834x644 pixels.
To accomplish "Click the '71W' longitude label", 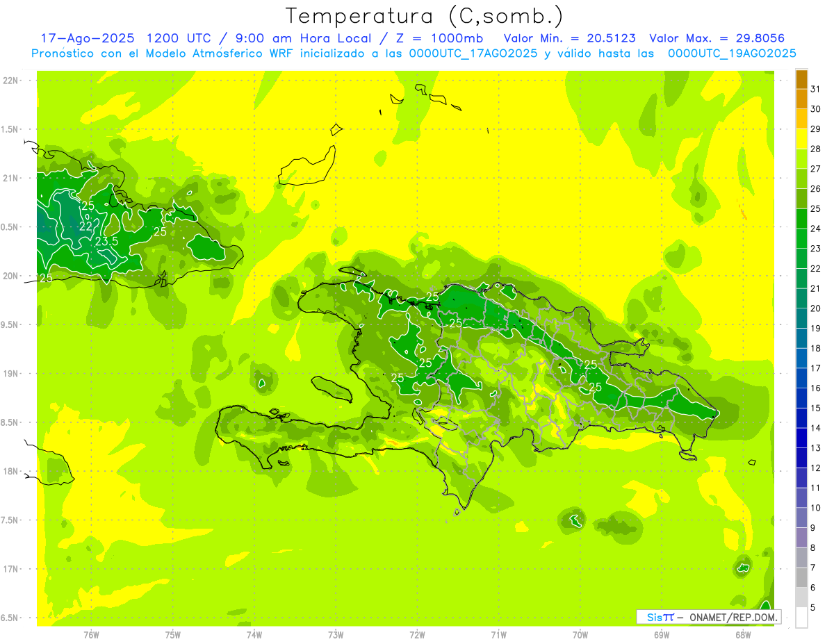I will (x=498, y=635).
